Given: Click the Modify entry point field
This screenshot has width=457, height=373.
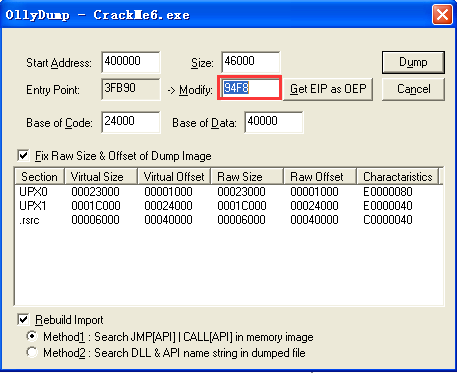Looking at the screenshot, I should point(250,88).
